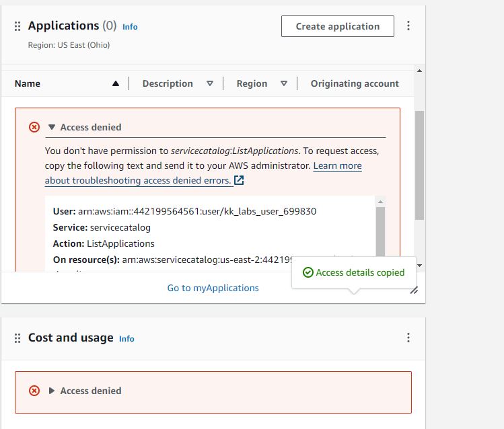Click red error icon in Applications alert
The image size is (504, 429).
[x=34, y=127]
